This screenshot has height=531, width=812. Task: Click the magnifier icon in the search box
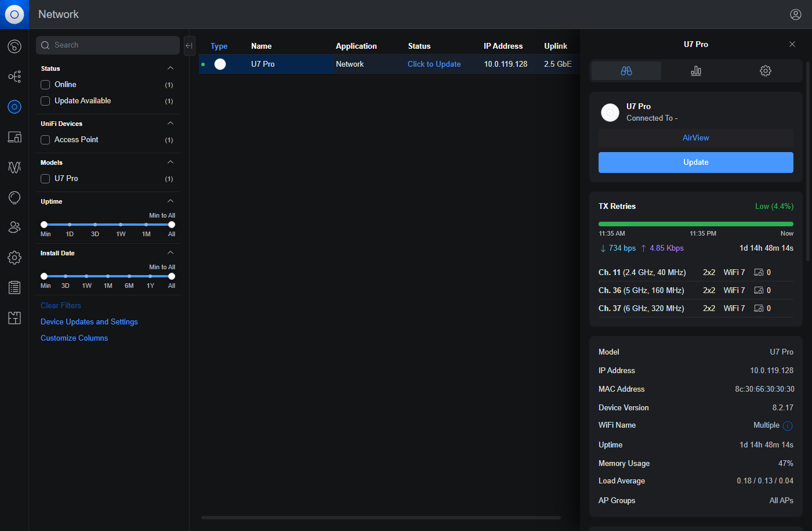(45, 45)
